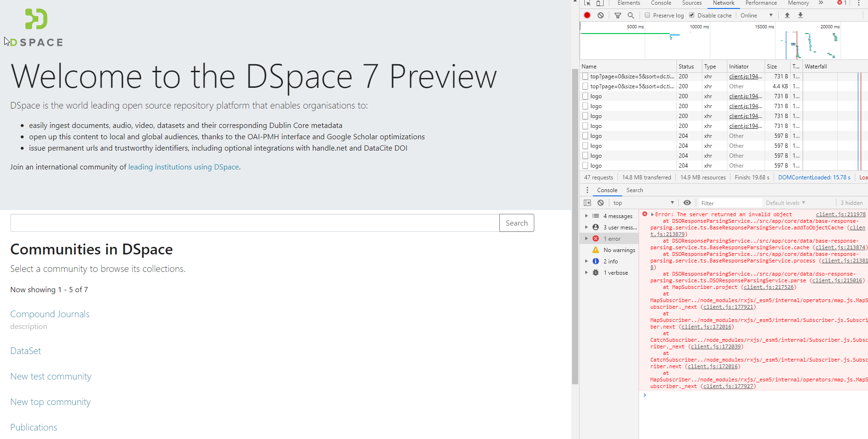Switch to the Performance tab
The height and width of the screenshot is (439, 868).
pos(761,3)
